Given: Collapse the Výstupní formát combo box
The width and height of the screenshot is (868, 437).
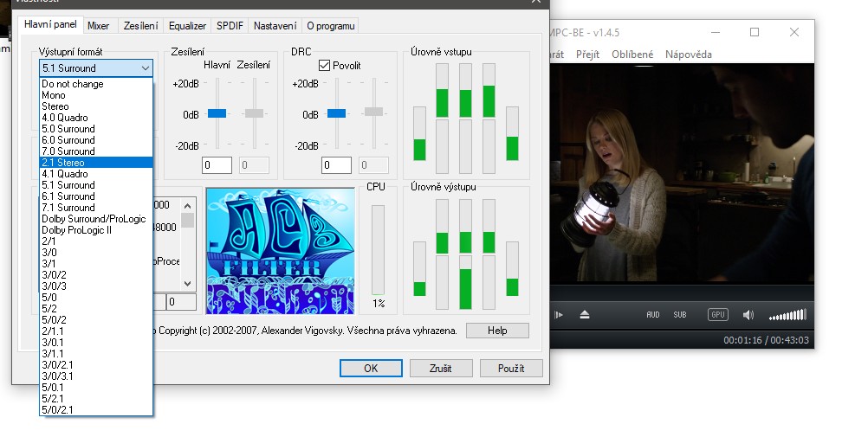Looking at the screenshot, I should (x=144, y=67).
